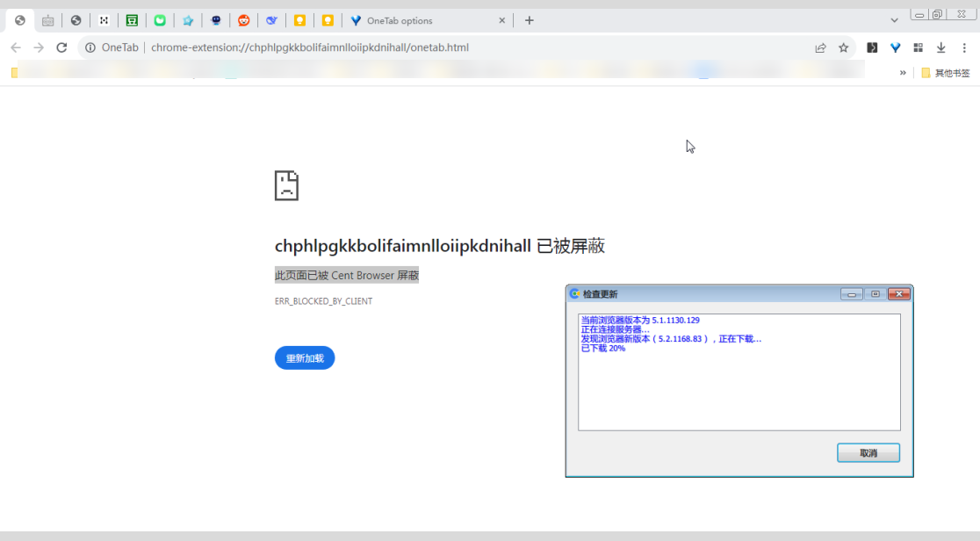Click the 重新加载 reload button

click(305, 357)
